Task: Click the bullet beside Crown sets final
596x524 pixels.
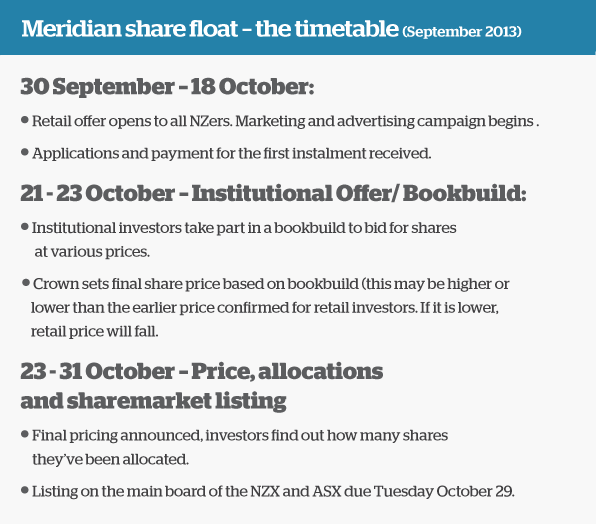Action: [x=26, y=283]
